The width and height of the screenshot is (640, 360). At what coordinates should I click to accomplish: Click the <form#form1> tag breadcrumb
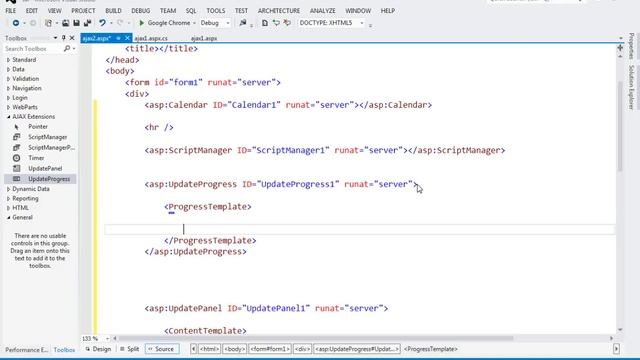point(270,349)
